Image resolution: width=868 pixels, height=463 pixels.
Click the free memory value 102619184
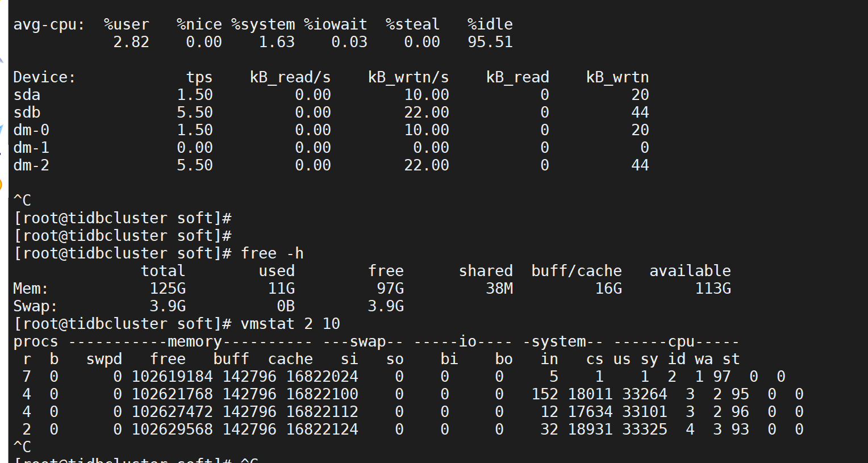(x=172, y=377)
